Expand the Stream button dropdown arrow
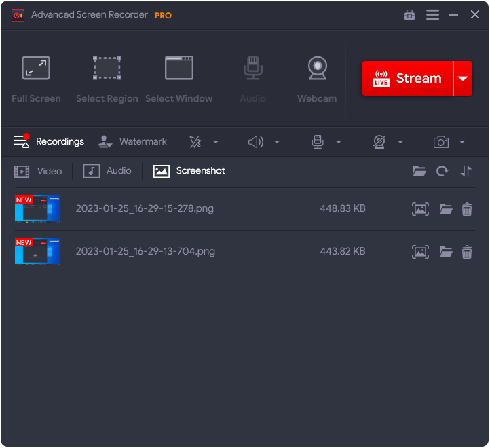490x448 pixels. coord(463,79)
